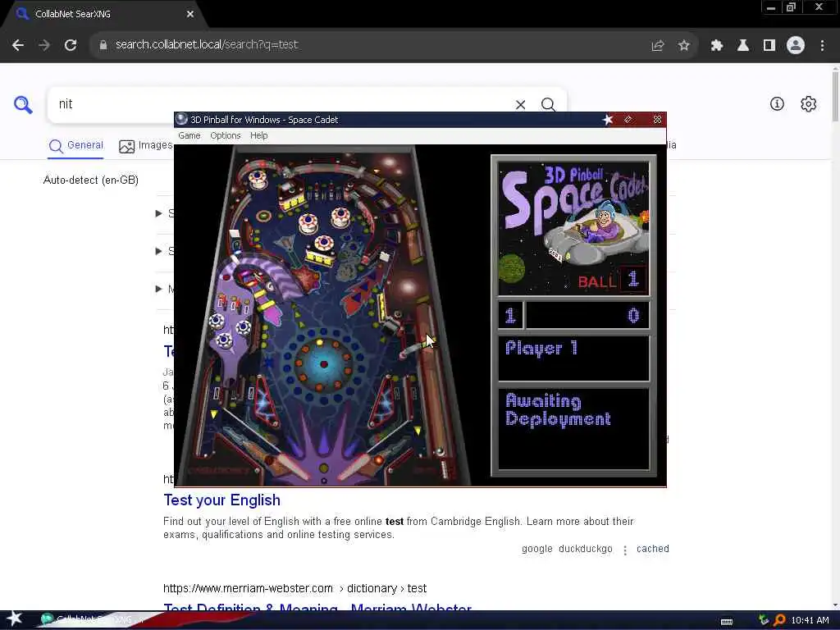Close the CollabNet SearXNG tab
This screenshot has height=630, width=840.
(x=190, y=15)
